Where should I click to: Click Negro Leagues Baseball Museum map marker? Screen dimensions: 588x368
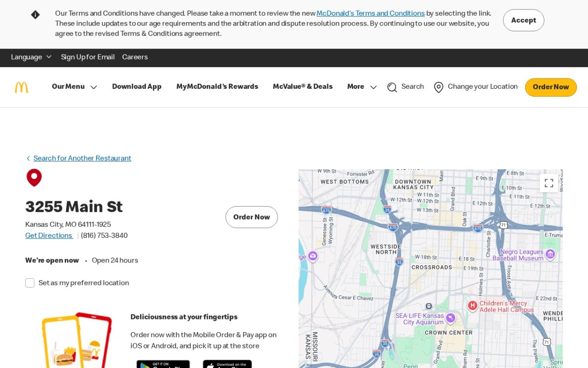[550, 254]
